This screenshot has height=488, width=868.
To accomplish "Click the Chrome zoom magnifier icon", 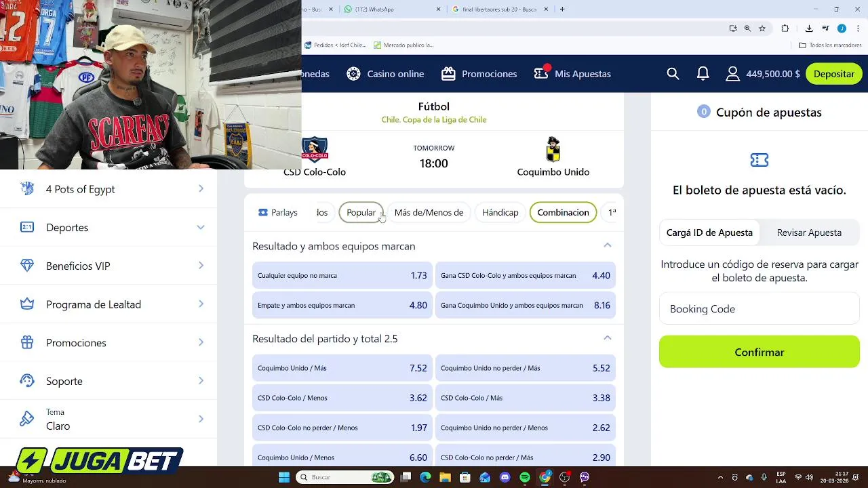I will coord(747,28).
